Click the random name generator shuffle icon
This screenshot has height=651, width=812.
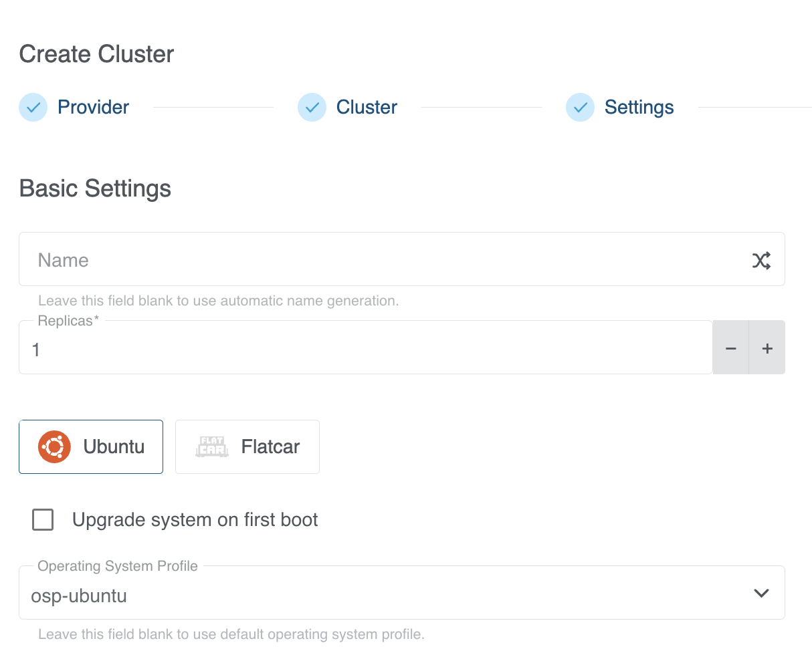[761, 260]
